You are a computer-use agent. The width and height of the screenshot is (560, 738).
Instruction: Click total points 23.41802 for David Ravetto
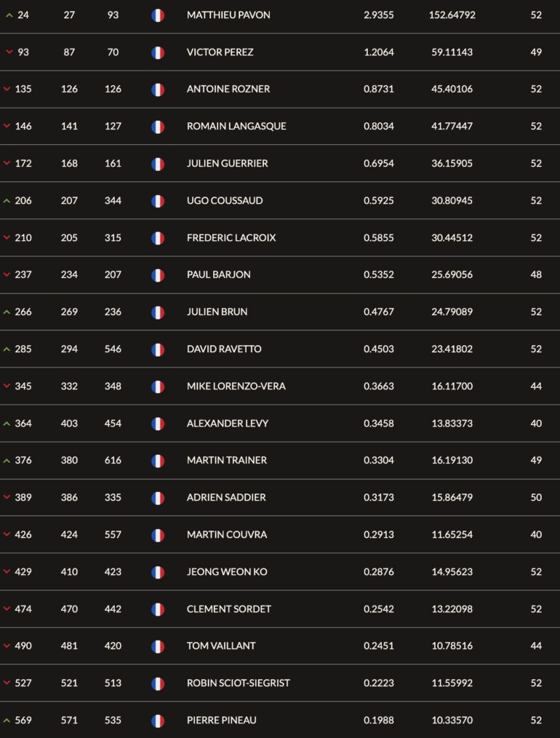pos(452,349)
